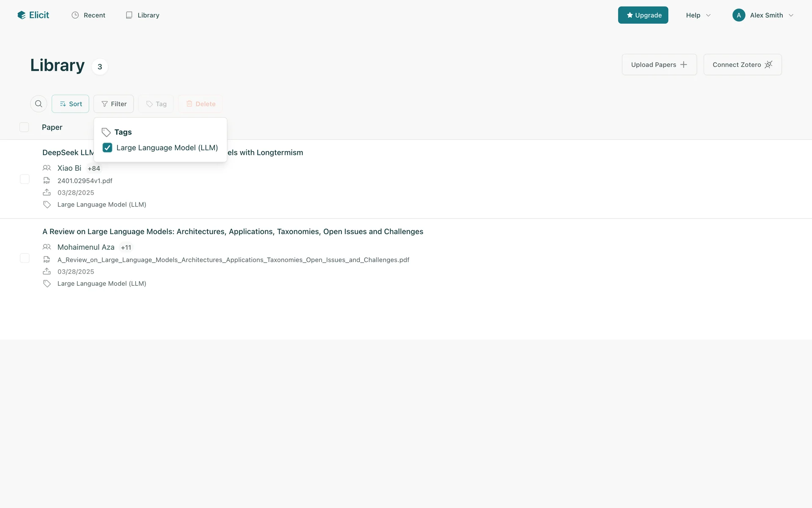
Task: Click the upload date icon on DeepSeek paper
Action: click(x=47, y=193)
